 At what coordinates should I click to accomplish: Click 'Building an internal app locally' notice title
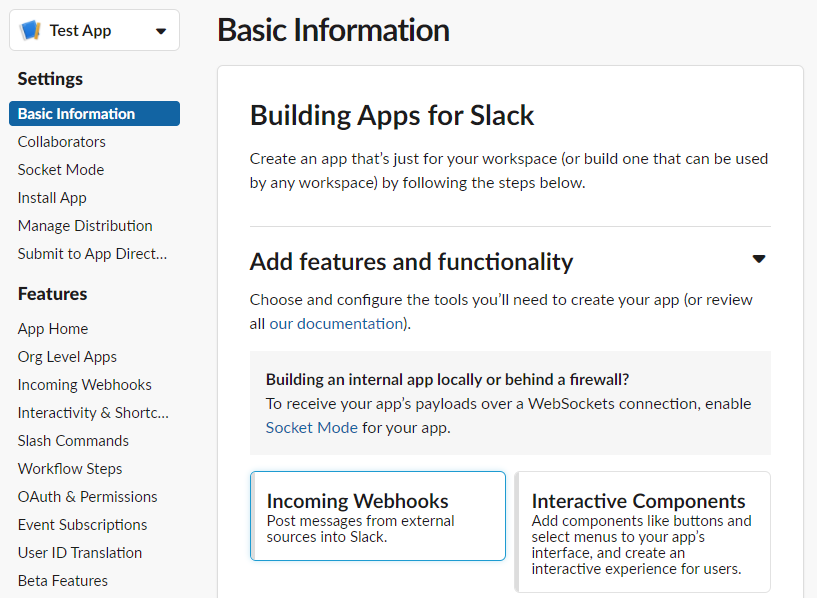pyautogui.click(x=447, y=379)
